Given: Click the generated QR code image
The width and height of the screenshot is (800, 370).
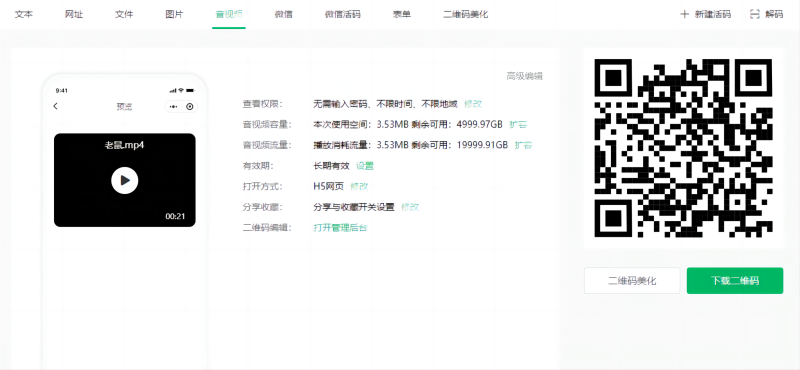Looking at the screenshot, I should pyautogui.click(x=684, y=148).
